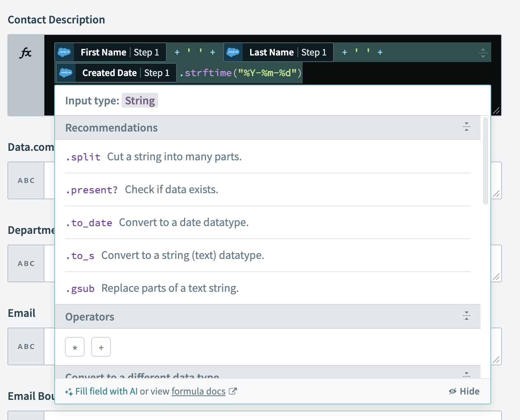The width and height of the screenshot is (520, 420).
Task: Click the Created Date Step 1 data pill
Action: (116, 73)
